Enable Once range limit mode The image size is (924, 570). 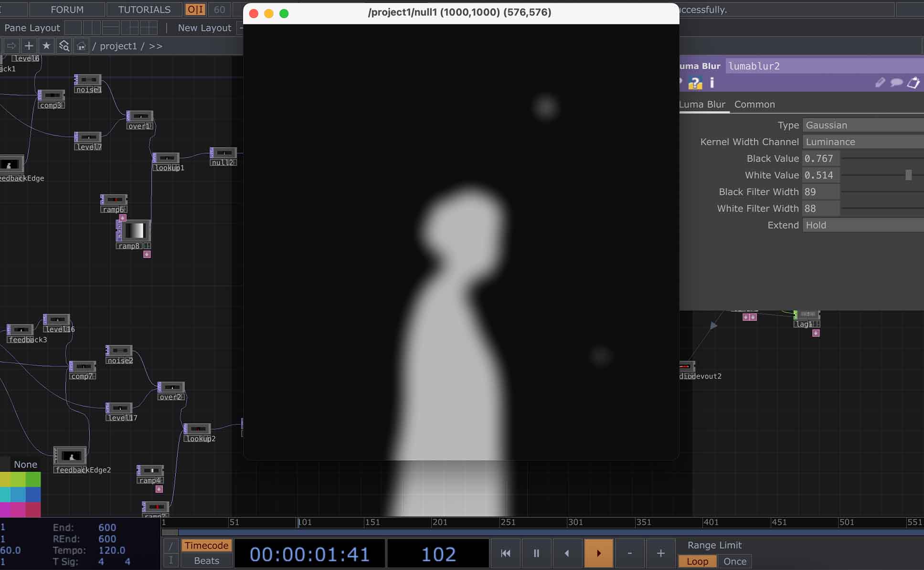pyautogui.click(x=734, y=561)
